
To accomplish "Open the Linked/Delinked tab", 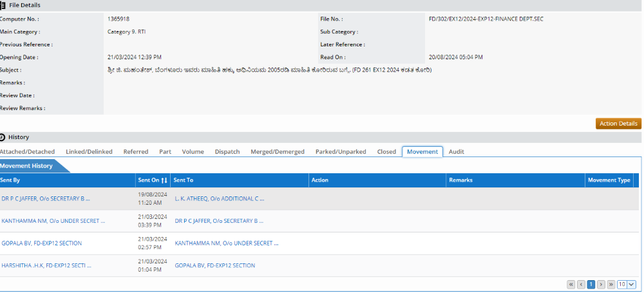I will [89, 152].
